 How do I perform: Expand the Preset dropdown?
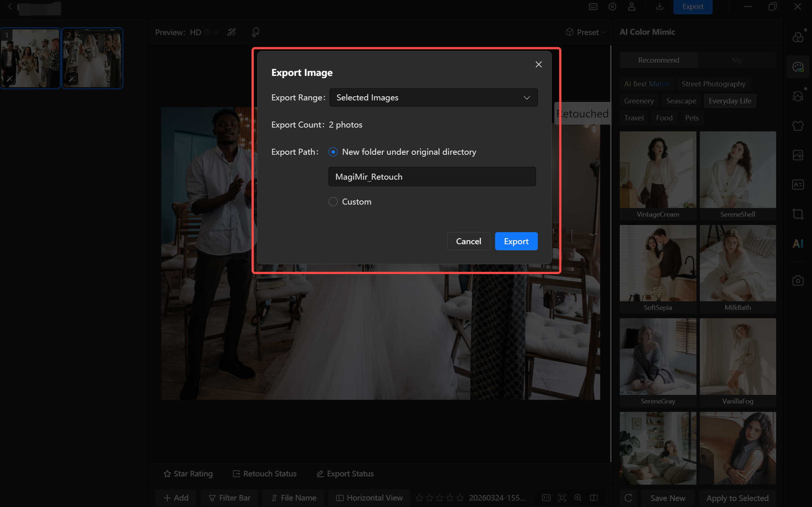coord(585,32)
